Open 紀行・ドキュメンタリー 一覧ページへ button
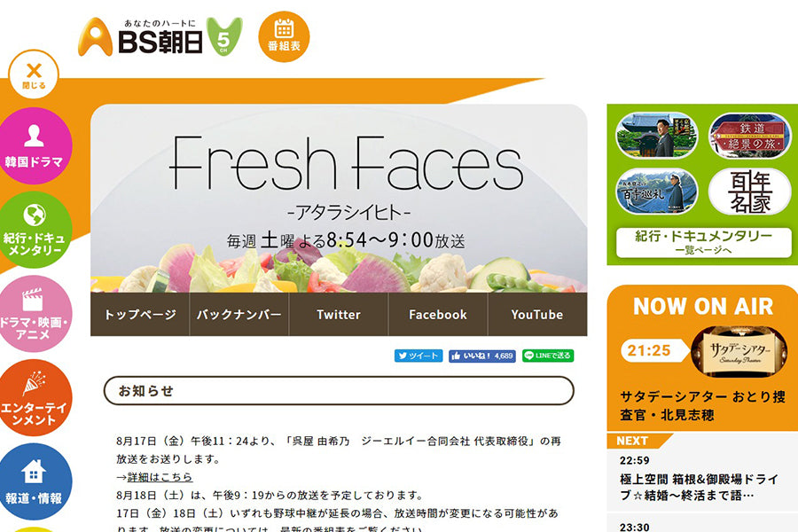This screenshot has width=798, height=532. (703, 242)
